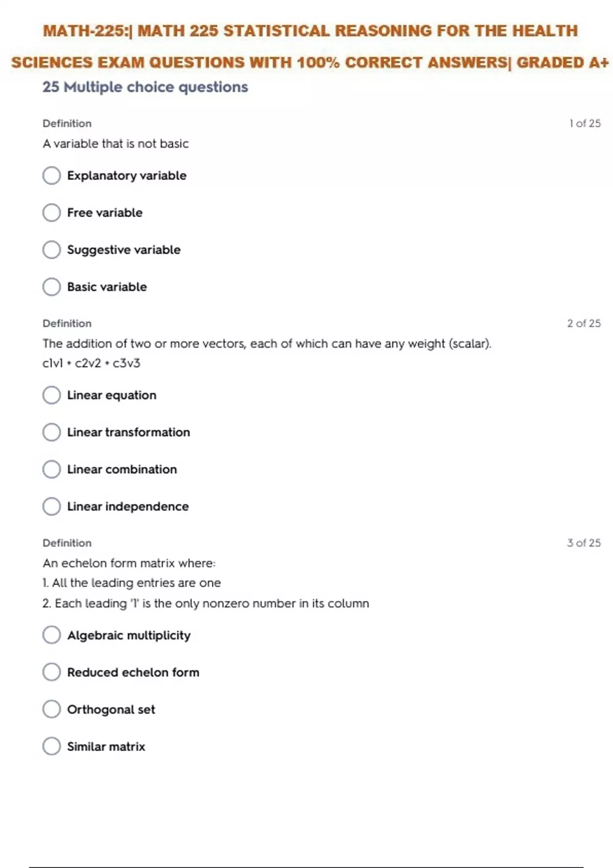
Task: Select 'Reduced echelon form' as the answer
Action: (x=52, y=672)
